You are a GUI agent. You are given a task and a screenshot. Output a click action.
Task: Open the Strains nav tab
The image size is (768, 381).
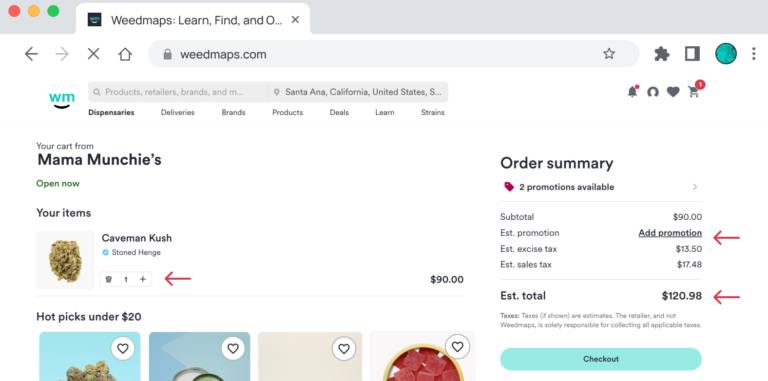pyautogui.click(x=433, y=113)
